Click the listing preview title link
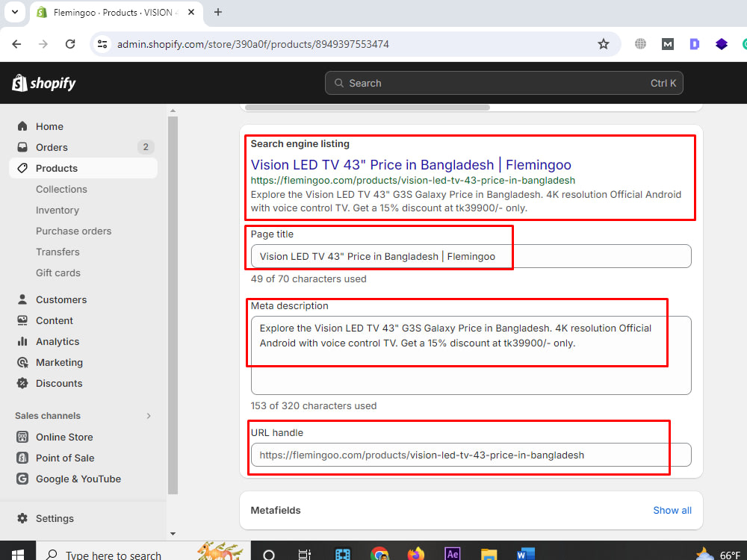Viewport: 747px width, 560px height. tap(411, 165)
